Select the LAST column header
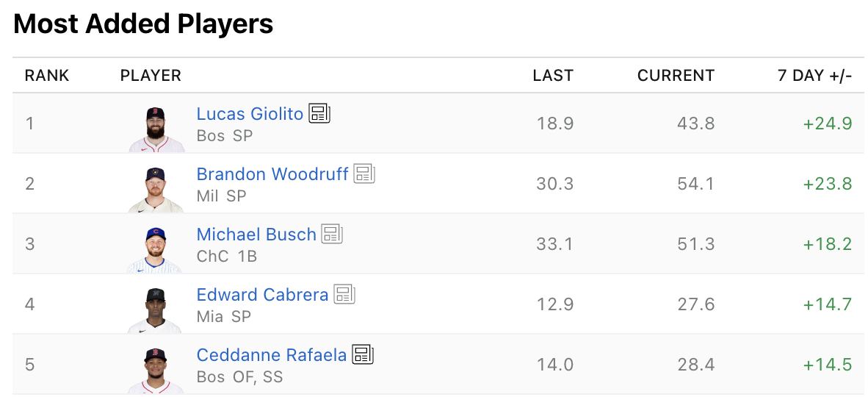 (553, 76)
